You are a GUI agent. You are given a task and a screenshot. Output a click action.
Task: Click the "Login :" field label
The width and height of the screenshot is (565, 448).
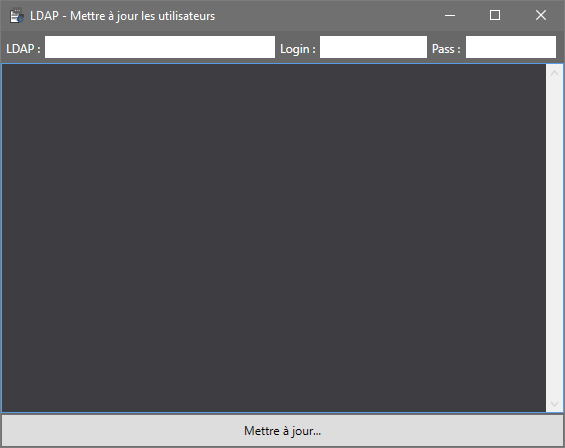pyautogui.click(x=298, y=49)
